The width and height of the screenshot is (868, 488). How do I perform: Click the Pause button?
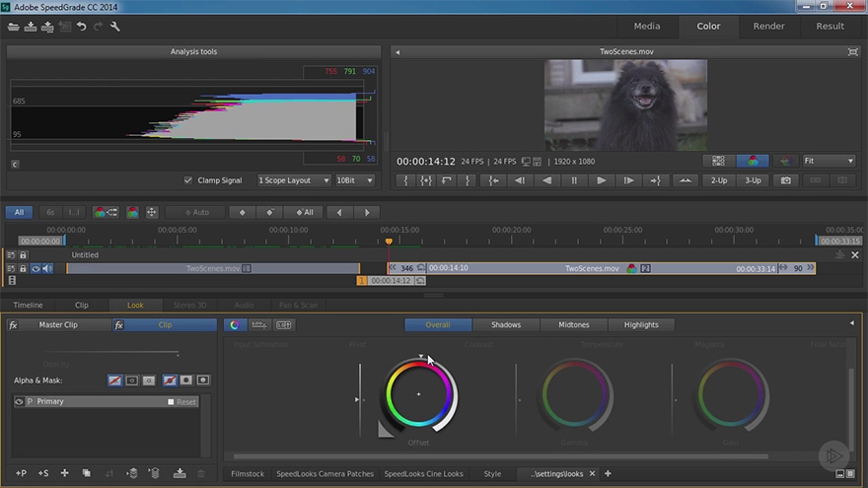(574, 180)
